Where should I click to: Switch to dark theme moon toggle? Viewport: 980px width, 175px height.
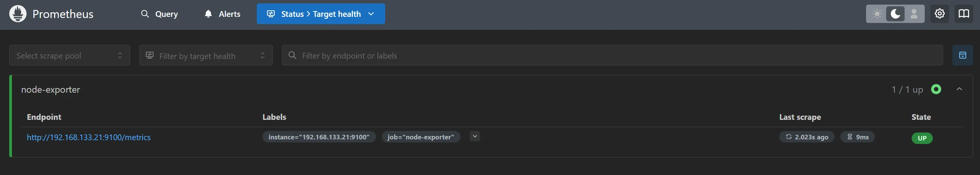895,14
